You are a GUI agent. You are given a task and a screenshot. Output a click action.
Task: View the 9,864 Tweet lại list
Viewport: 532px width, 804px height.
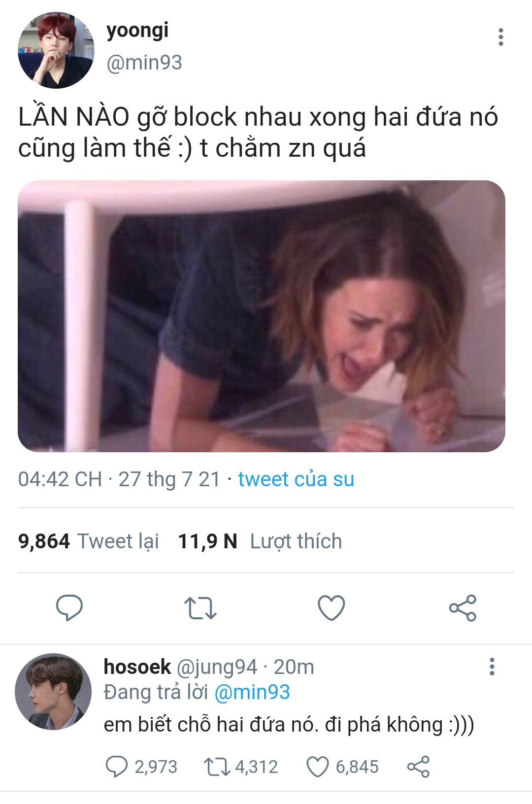tap(89, 541)
